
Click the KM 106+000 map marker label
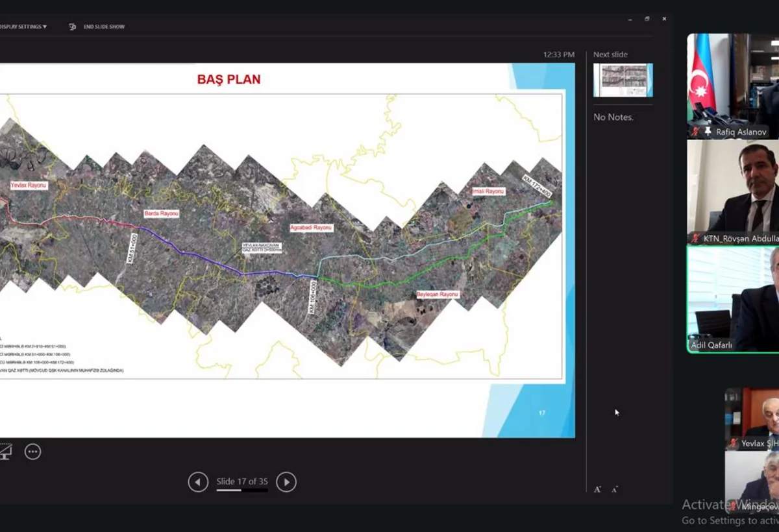[312, 298]
